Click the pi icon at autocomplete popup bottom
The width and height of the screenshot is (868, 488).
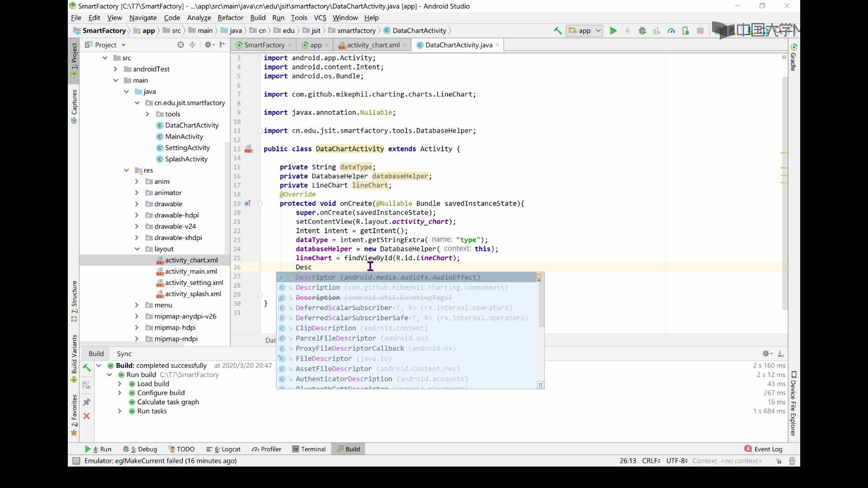[x=540, y=385]
